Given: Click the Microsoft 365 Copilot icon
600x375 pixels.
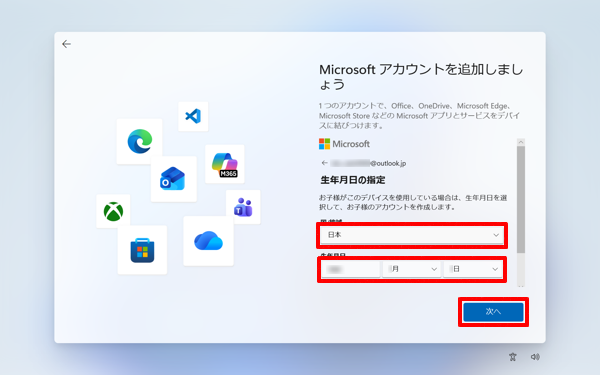Looking at the screenshot, I should 225,164.
